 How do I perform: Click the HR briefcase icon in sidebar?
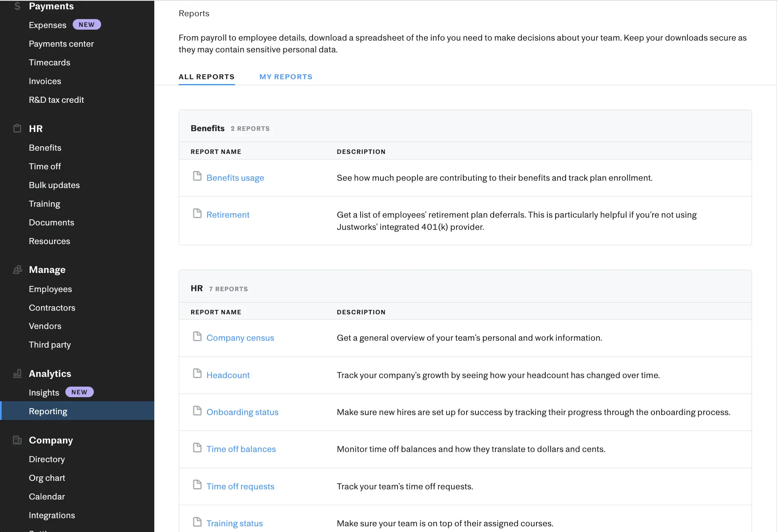tap(17, 128)
